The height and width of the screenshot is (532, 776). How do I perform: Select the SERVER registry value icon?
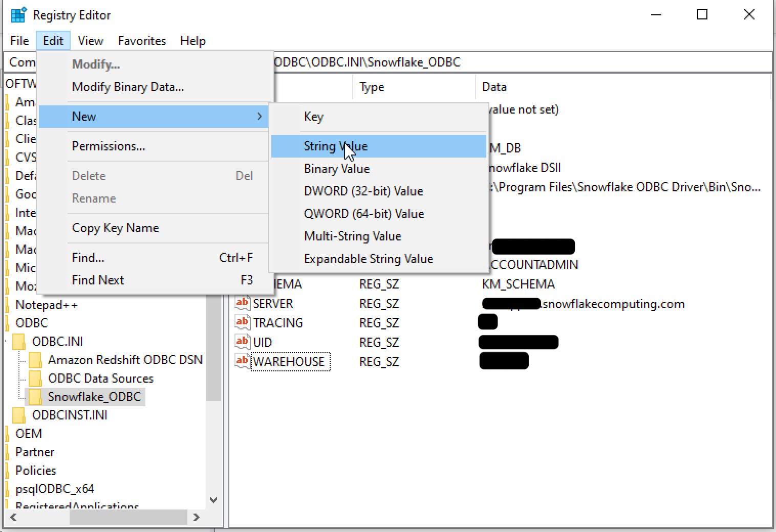click(242, 303)
